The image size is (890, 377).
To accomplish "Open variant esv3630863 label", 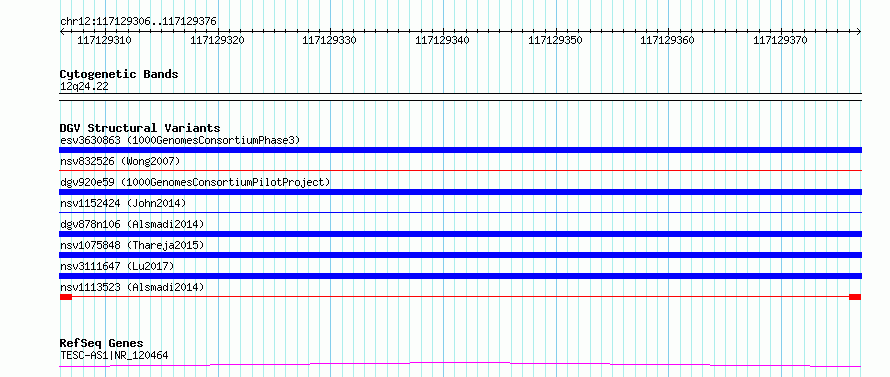I will pos(180,140).
